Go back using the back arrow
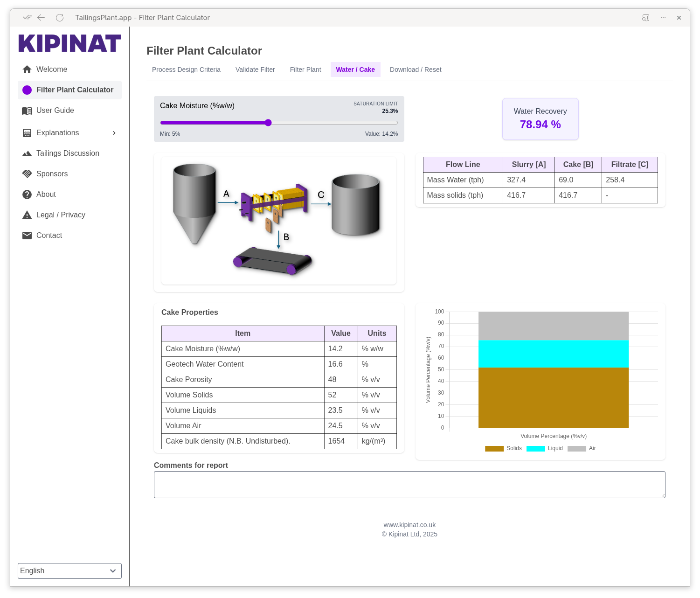The image size is (700, 598). [41, 18]
